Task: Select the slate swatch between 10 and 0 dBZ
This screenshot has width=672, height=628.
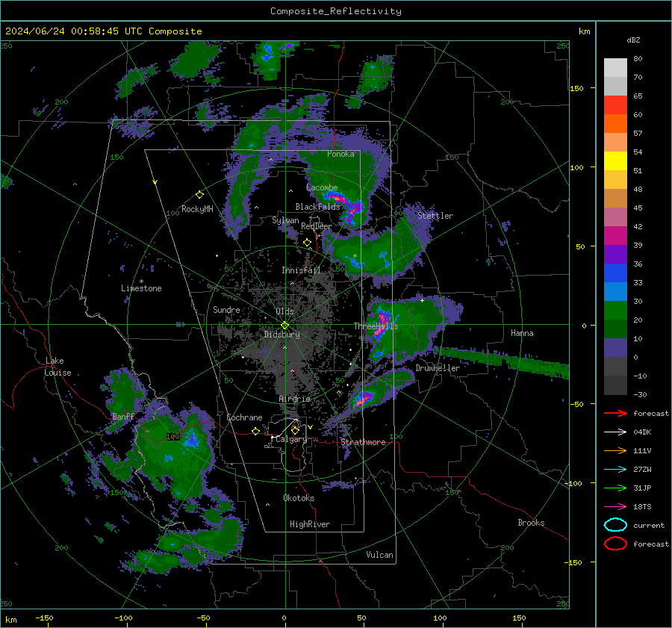Action: 615,348
